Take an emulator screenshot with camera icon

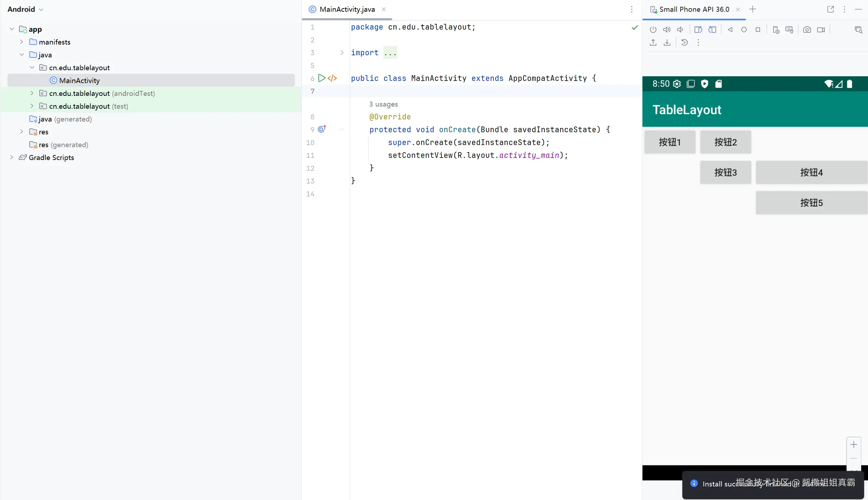coord(807,30)
